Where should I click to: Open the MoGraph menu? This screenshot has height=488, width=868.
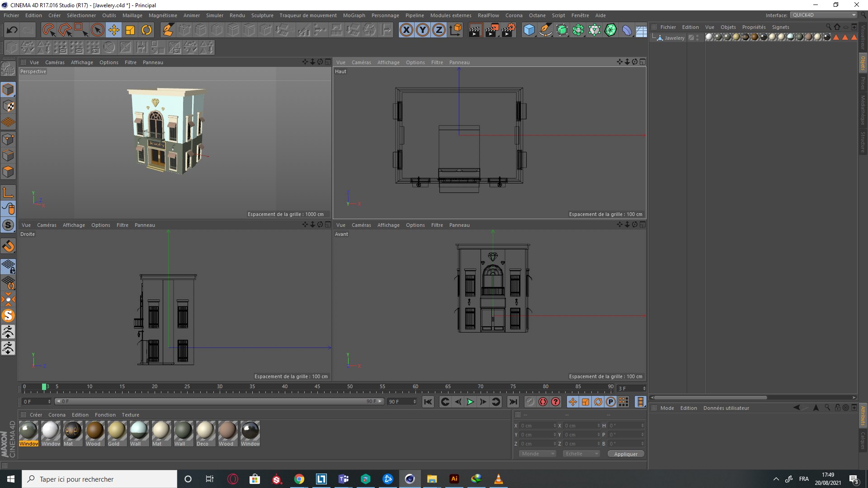click(354, 15)
